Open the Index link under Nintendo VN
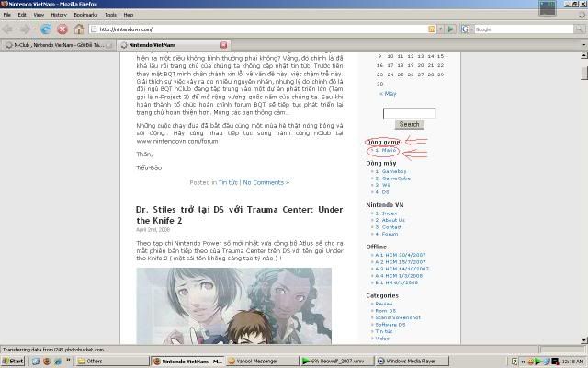Viewport: 588px width, 368px height. coord(386,213)
